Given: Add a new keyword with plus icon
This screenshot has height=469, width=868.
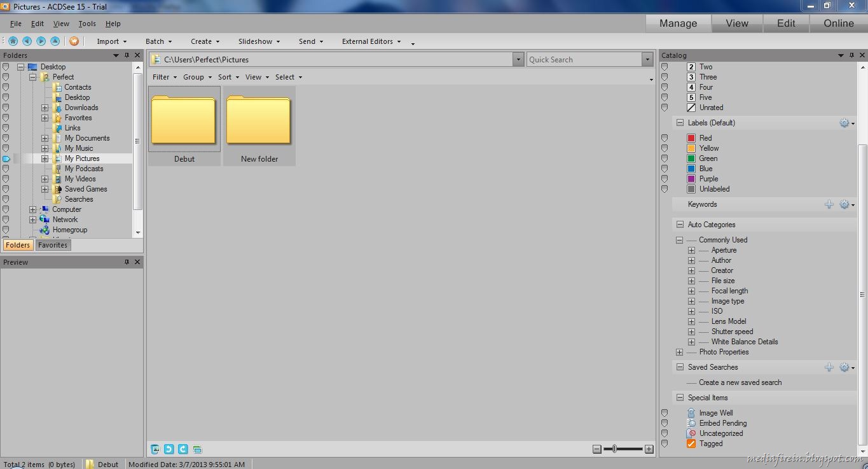Looking at the screenshot, I should pos(829,204).
